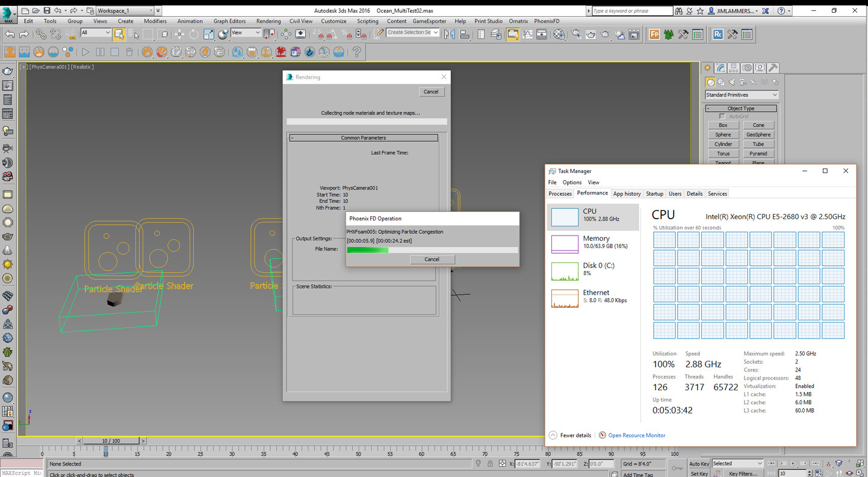Image resolution: width=868 pixels, height=477 pixels.
Task: Select Ethernet in Task Manager sidebar
Action: (x=593, y=297)
